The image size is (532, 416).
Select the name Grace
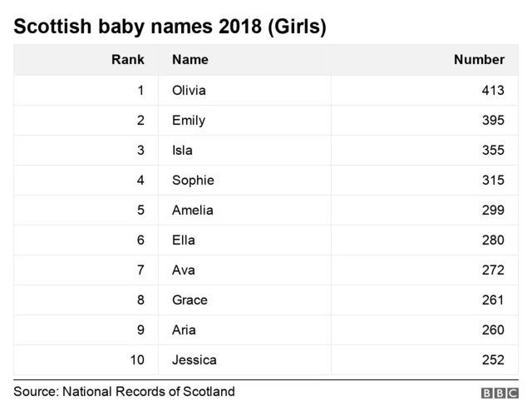tap(190, 300)
